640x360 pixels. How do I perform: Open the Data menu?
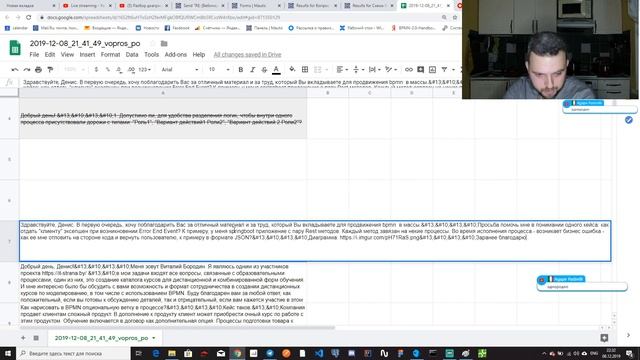(132, 55)
